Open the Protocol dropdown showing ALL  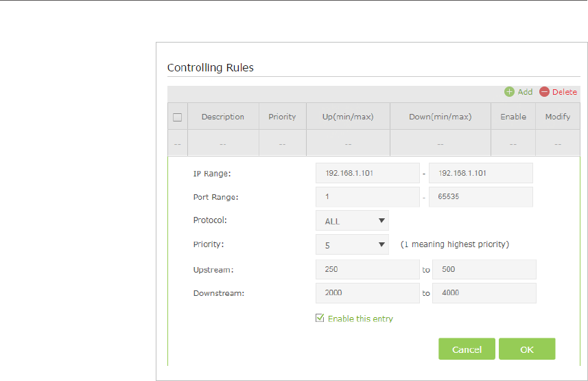tap(352, 221)
